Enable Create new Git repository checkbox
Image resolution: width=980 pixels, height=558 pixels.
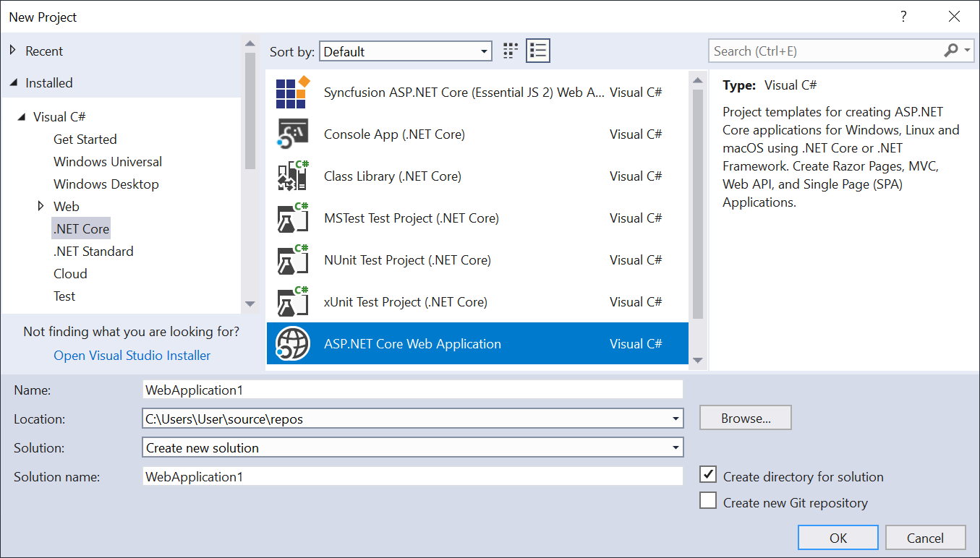[708, 501]
